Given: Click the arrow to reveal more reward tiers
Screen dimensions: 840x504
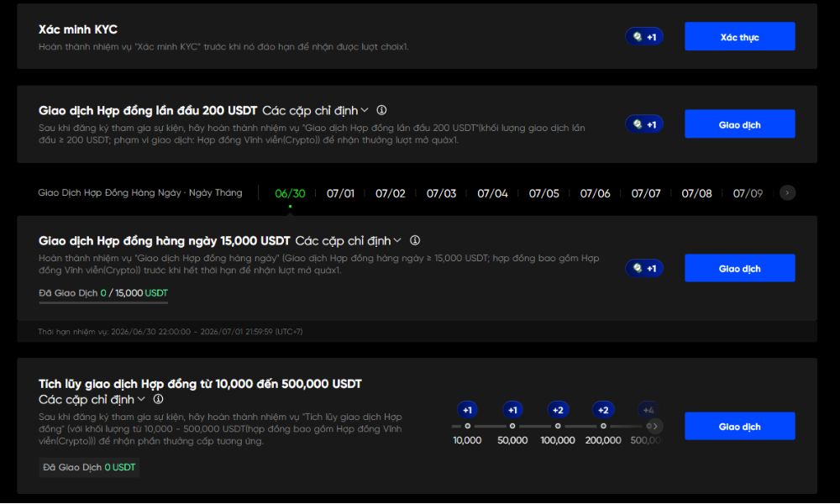Looking at the screenshot, I should (x=655, y=426).
